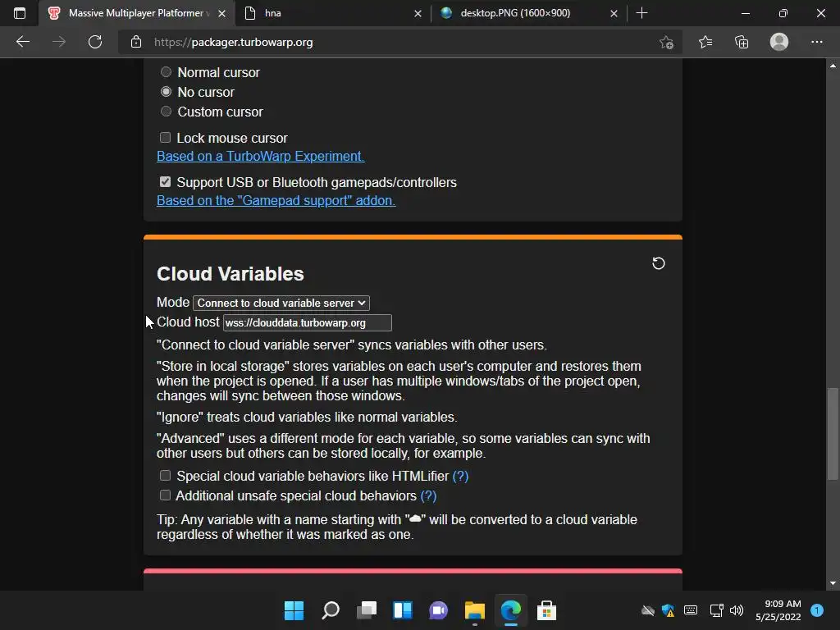The image size is (840, 630).
Task: Click the Cloud host input field
Action: tap(308, 323)
